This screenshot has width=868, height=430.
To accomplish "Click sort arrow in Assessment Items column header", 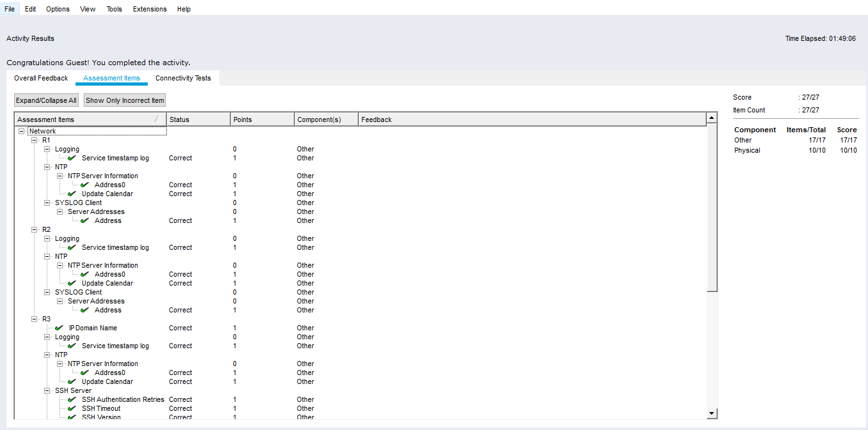I will pos(157,119).
